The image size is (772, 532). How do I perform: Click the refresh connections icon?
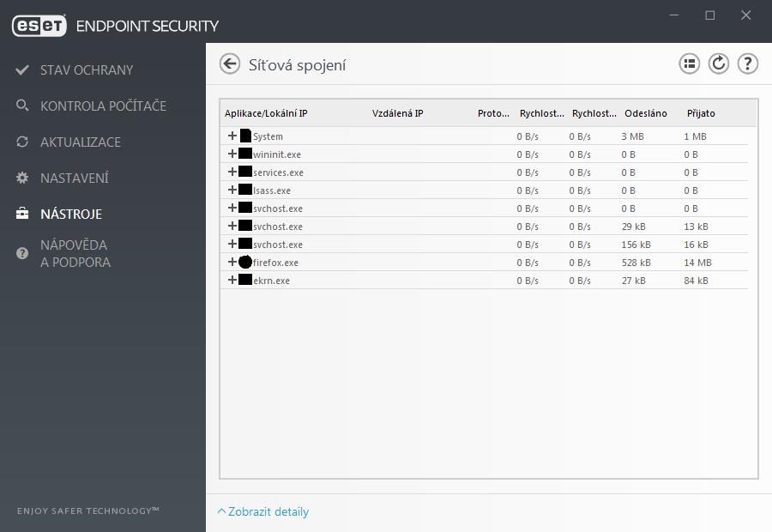point(718,64)
